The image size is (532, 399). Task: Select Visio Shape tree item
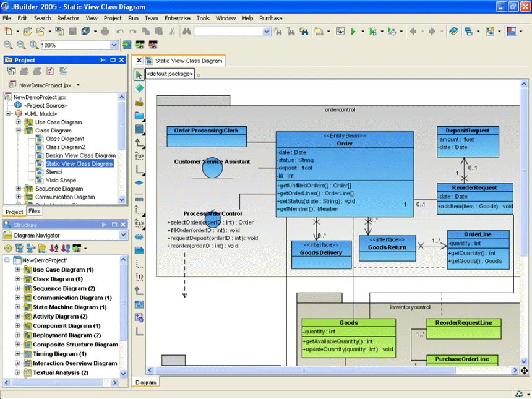(61, 181)
